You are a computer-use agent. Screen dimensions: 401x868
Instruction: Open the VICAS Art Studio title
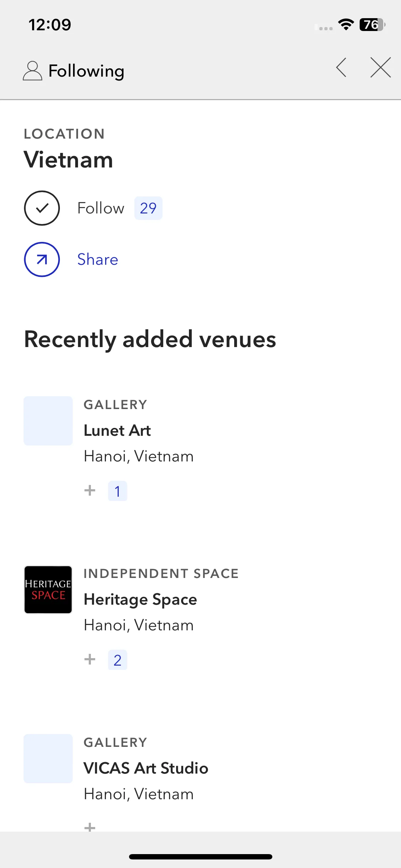146,768
